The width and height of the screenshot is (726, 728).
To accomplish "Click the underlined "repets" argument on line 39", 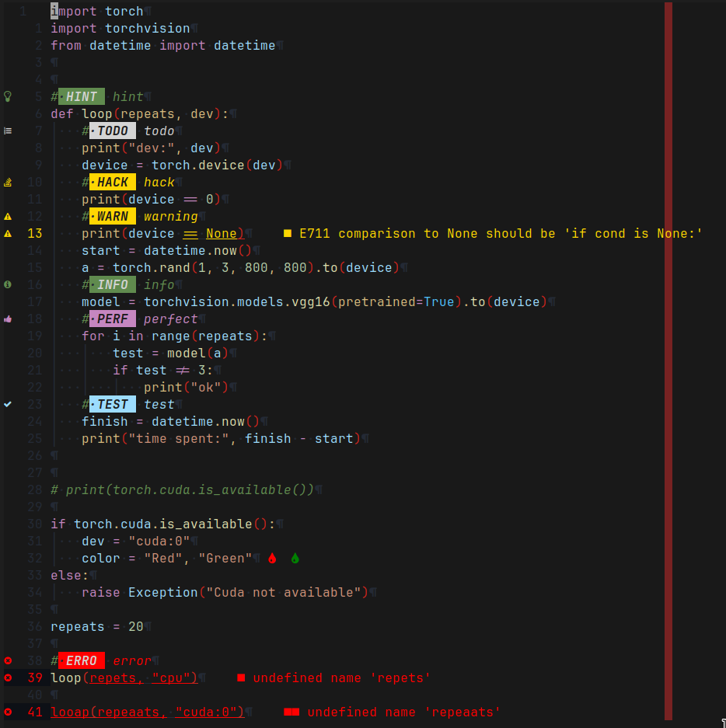I will 113,677.
